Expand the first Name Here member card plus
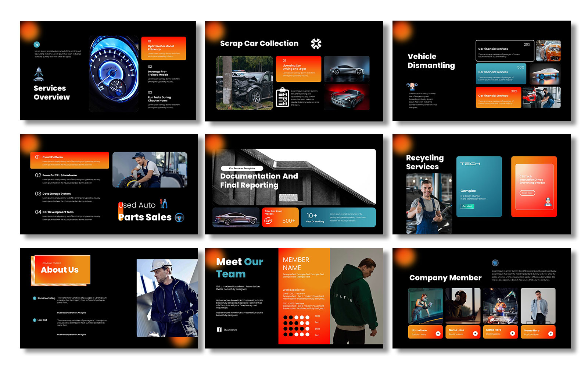 pyautogui.click(x=438, y=333)
